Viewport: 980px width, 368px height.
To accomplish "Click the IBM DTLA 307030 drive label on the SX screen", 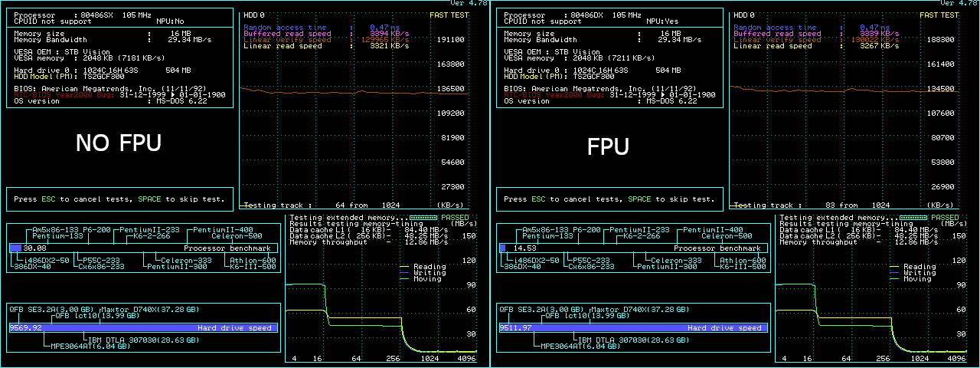I will click(145, 340).
